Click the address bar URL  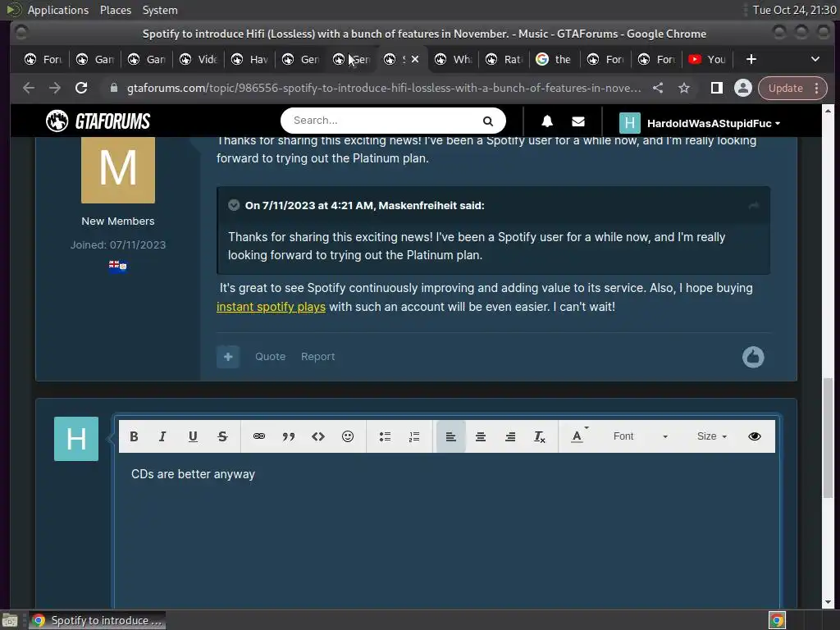coord(384,88)
